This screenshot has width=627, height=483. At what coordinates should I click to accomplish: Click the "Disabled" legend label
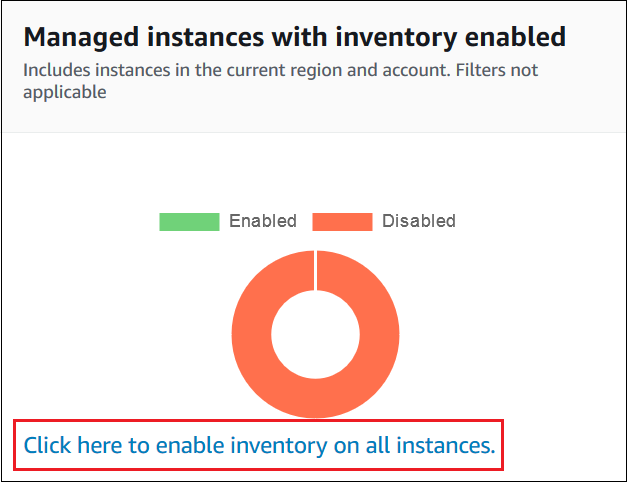tap(419, 221)
